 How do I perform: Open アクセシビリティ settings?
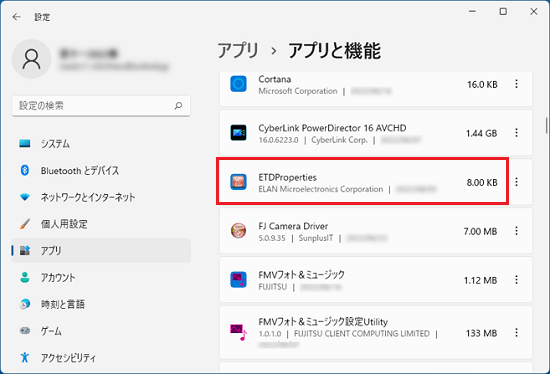(101, 358)
